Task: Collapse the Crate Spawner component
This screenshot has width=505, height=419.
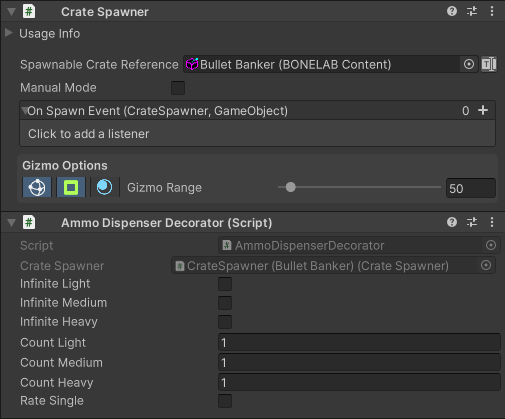Action: pos(11,12)
